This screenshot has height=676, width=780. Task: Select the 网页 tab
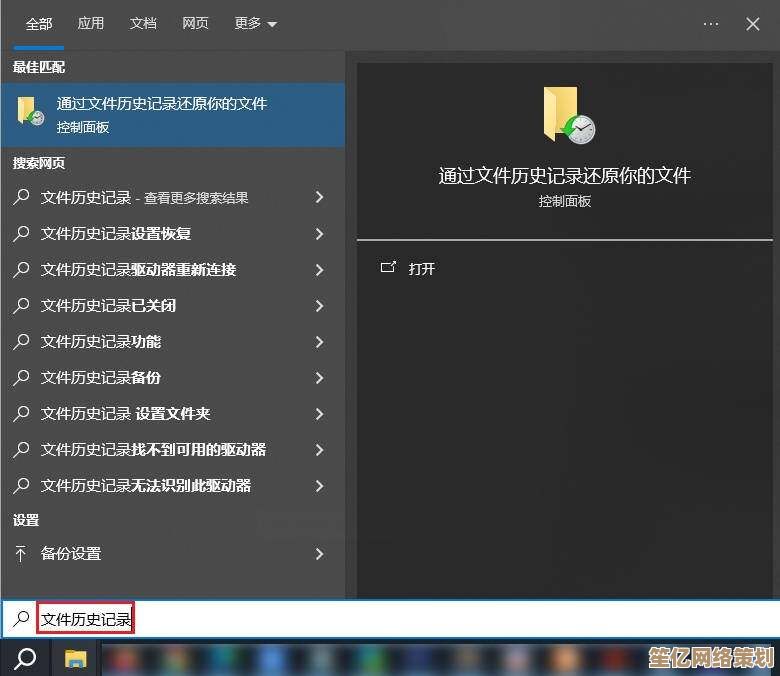pos(195,24)
